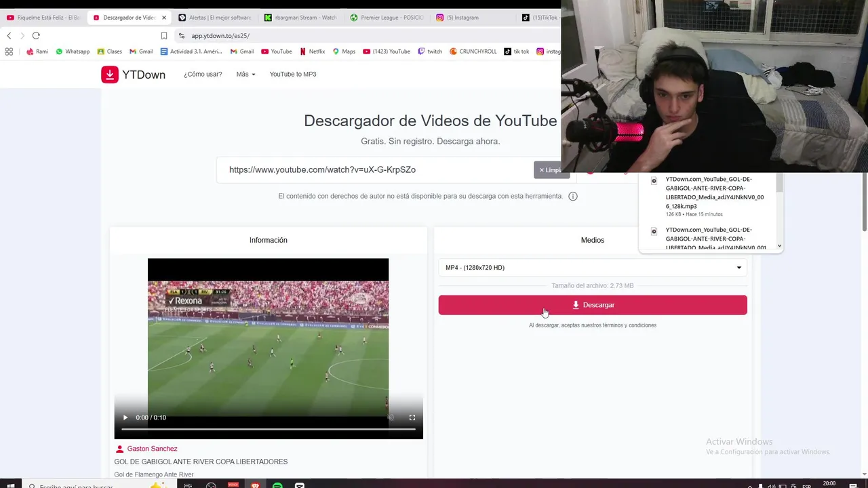The height and width of the screenshot is (488, 868).
Task: Click the ¿Cómo usar? link
Action: coord(203,74)
